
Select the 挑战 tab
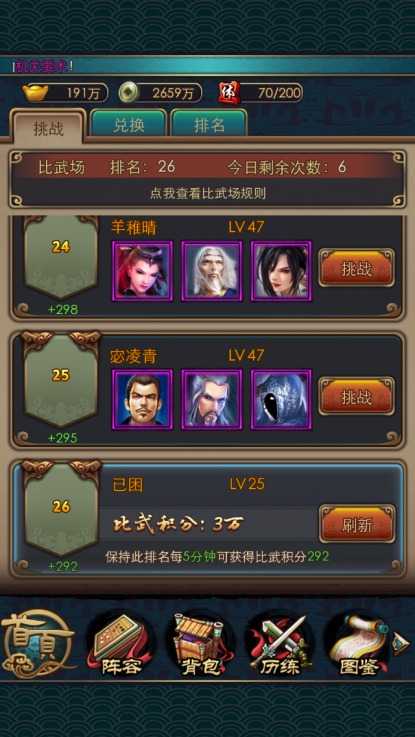pos(48,126)
